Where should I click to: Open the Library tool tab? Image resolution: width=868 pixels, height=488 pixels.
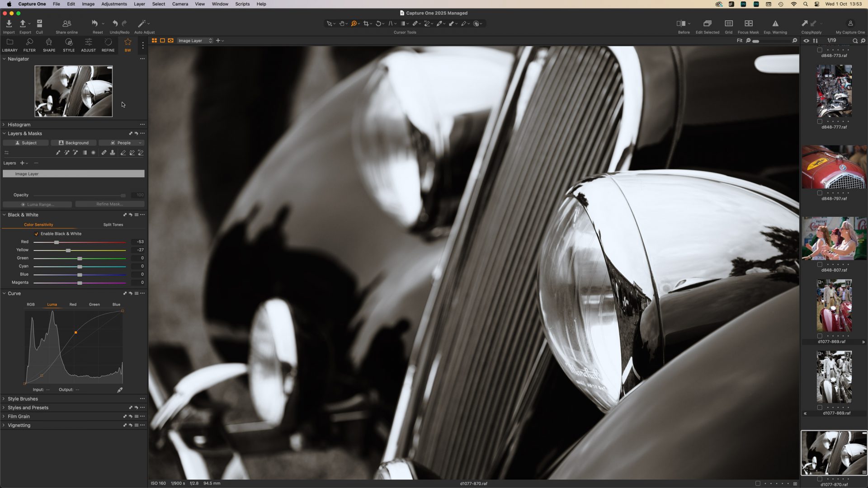[x=9, y=44]
